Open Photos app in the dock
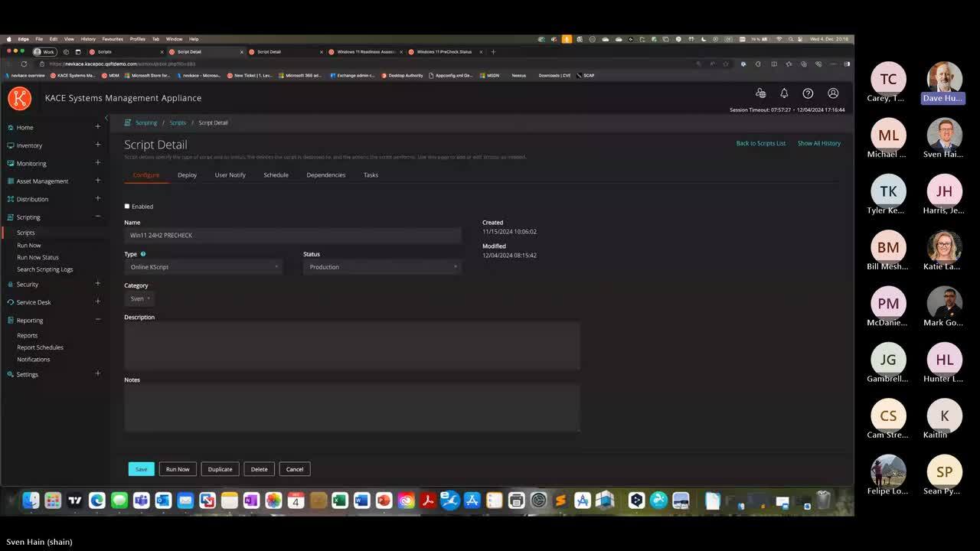Viewport: 980px width, 551px height. (273, 500)
